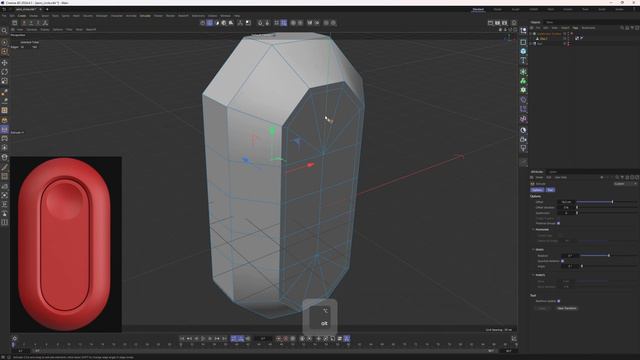
Task: Click the active Extrude tool icon
Action: (4, 129)
